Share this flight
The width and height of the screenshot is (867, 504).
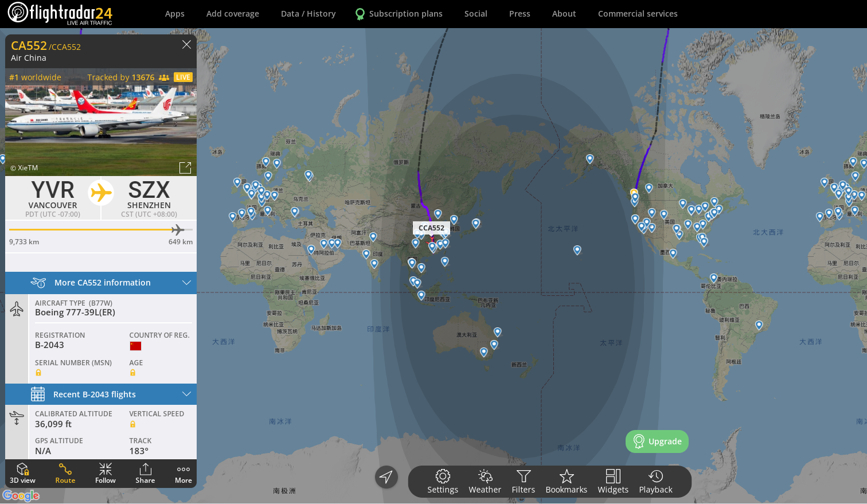(x=145, y=474)
